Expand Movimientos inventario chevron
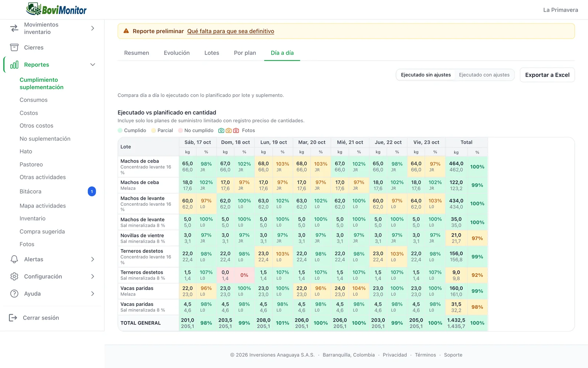The height and width of the screenshot is (368, 588). coord(93,28)
